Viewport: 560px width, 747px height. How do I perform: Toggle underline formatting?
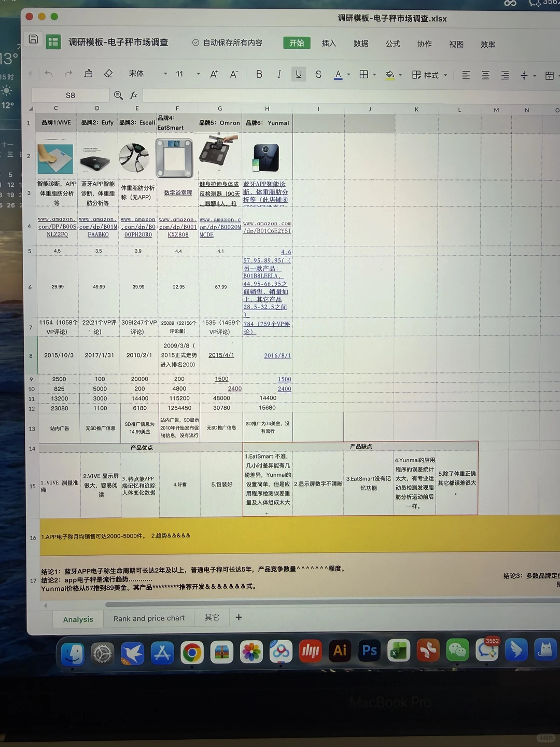pos(299,74)
